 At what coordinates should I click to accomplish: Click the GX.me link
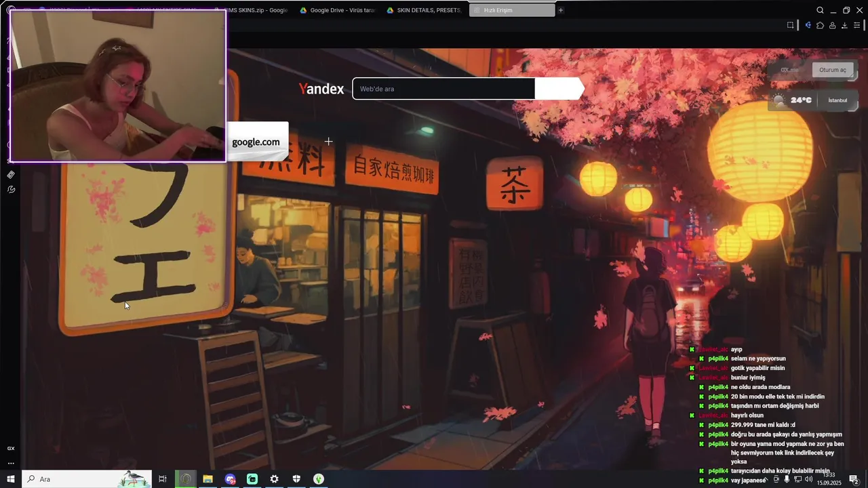pyautogui.click(x=789, y=70)
